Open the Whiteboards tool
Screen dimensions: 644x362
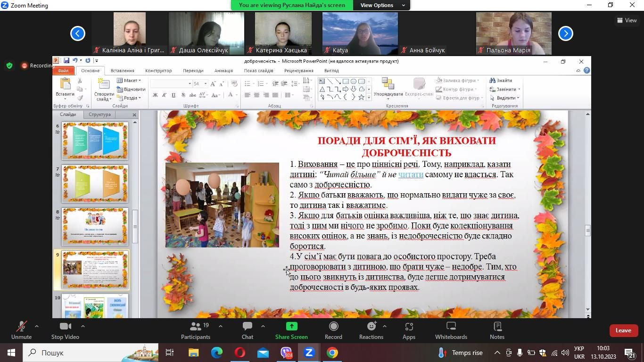tap(451, 330)
